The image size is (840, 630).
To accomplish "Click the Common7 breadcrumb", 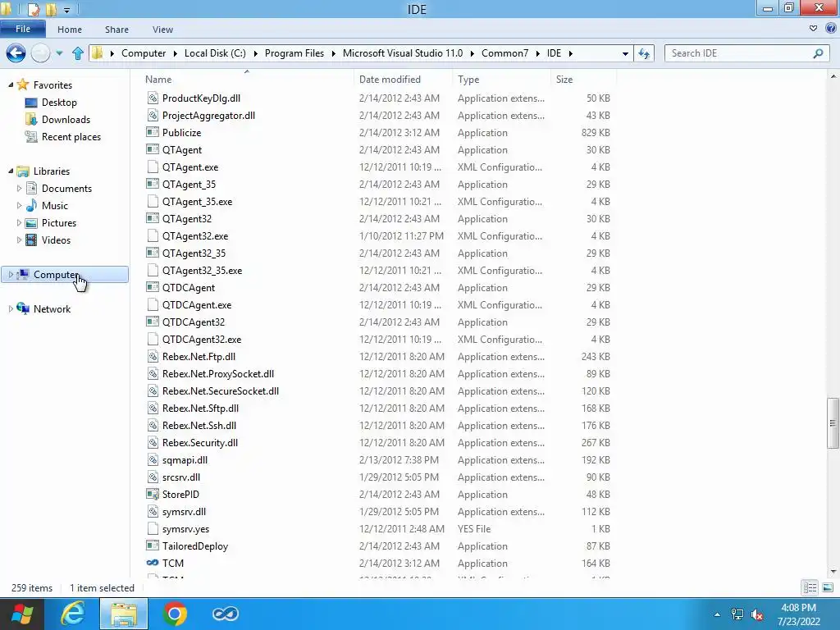I will tap(504, 53).
